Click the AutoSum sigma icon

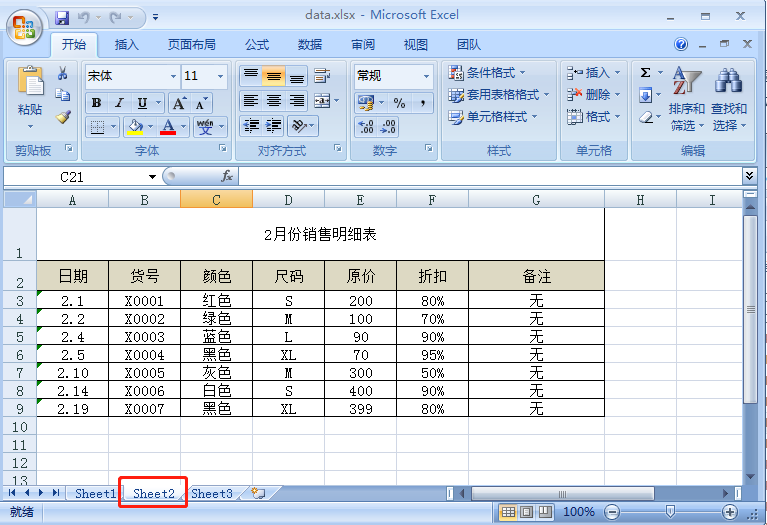pos(645,73)
